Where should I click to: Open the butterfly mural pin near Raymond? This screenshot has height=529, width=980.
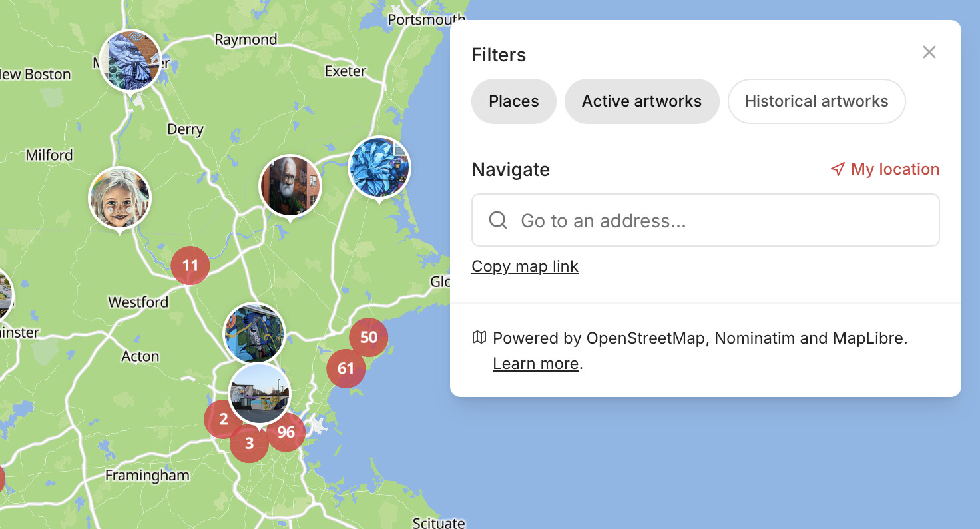[130, 61]
